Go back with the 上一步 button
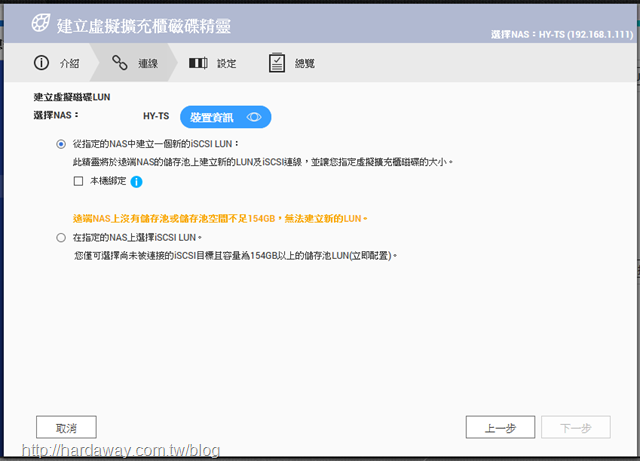Image resolution: width=640 pixels, height=461 pixels. [500, 428]
